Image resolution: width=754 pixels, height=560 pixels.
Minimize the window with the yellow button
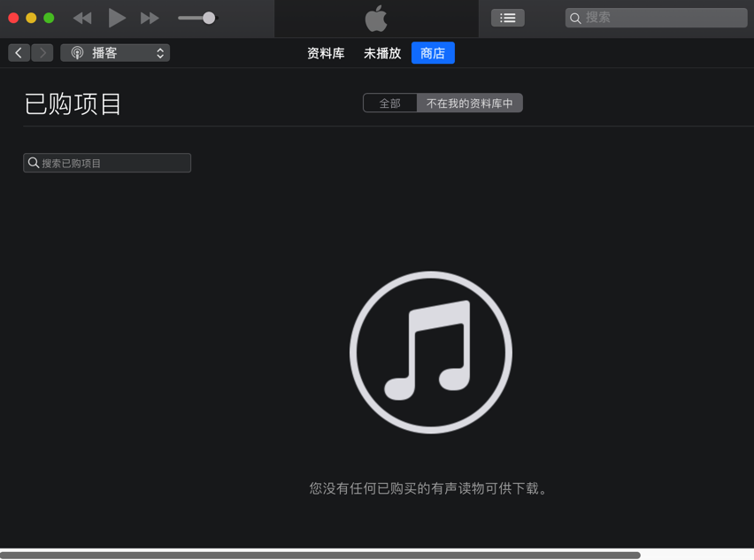[x=31, y=19]
